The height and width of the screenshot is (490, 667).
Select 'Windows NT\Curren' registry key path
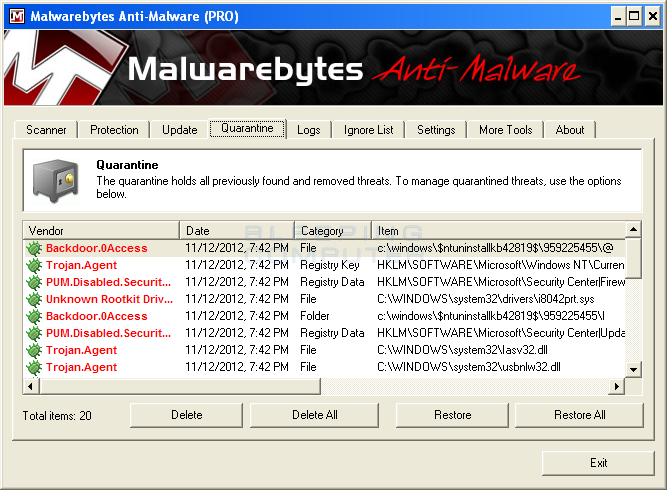coord(501,265)
